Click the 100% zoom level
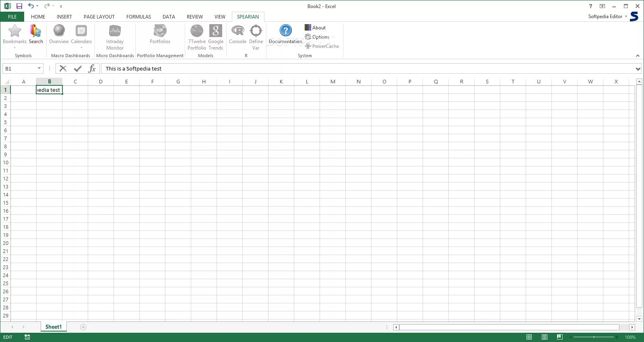 (x=630, y=337)
